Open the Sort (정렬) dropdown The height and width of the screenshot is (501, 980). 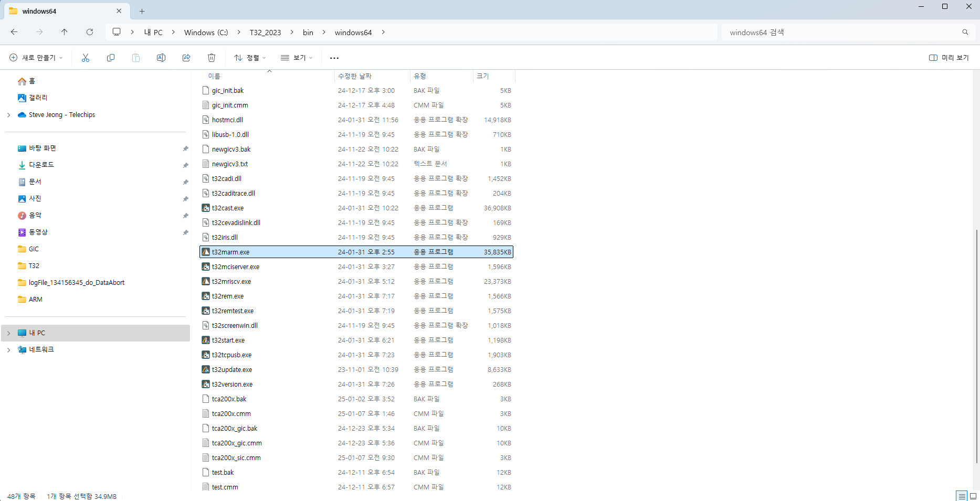pyautogui.click(x=250, y=58)
